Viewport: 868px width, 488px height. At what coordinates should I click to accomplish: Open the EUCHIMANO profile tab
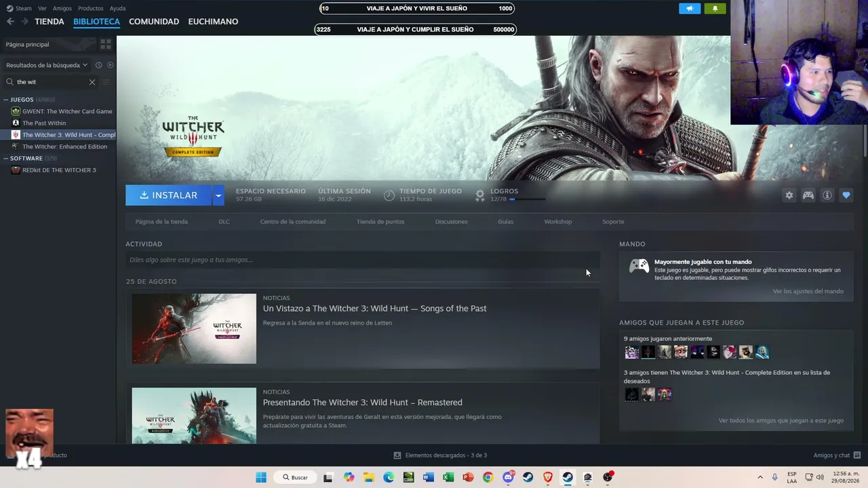click(213, 22)
